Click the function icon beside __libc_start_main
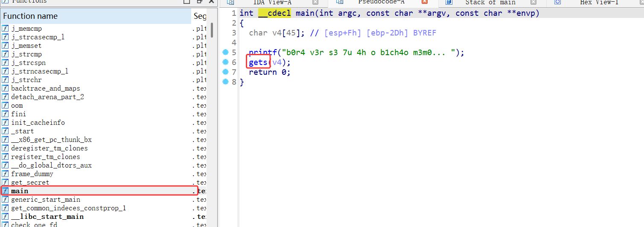 pos(5,217)
